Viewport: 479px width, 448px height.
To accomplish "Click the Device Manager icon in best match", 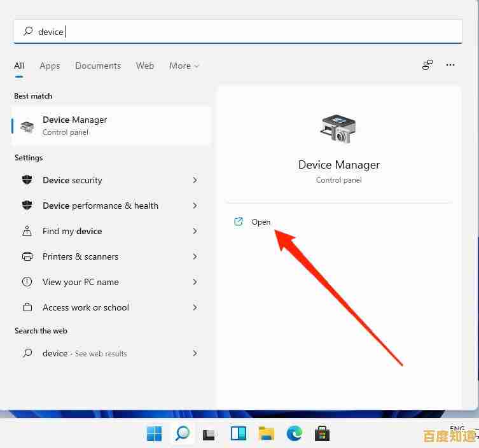I will click(x=27, y=127).
